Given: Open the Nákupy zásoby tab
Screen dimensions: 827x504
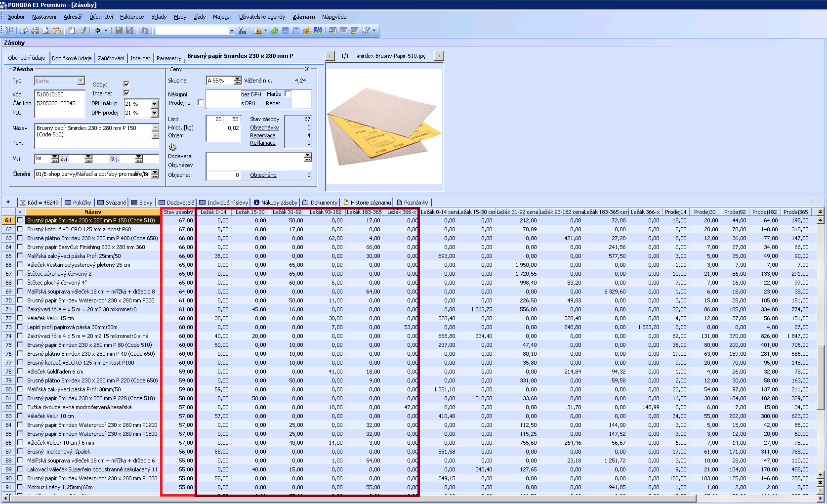Looking at the screenshot, I should pyautogui.click(x=276, y=203).
